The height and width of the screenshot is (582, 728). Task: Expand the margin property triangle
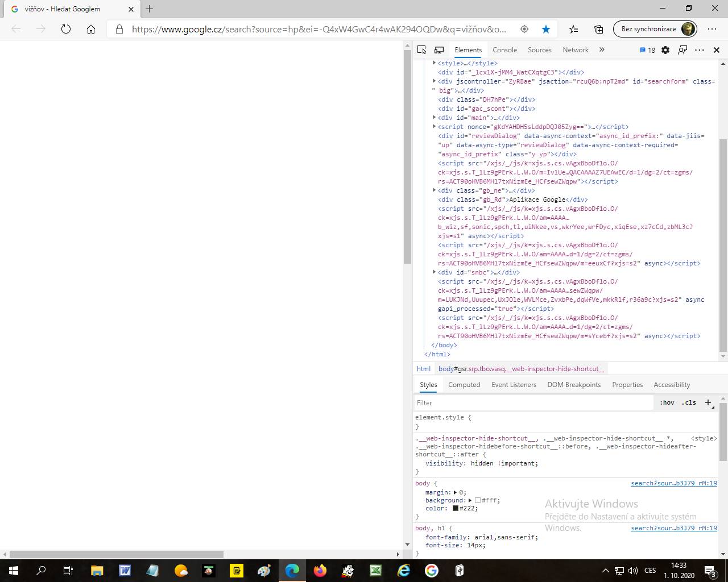(456, 492)
